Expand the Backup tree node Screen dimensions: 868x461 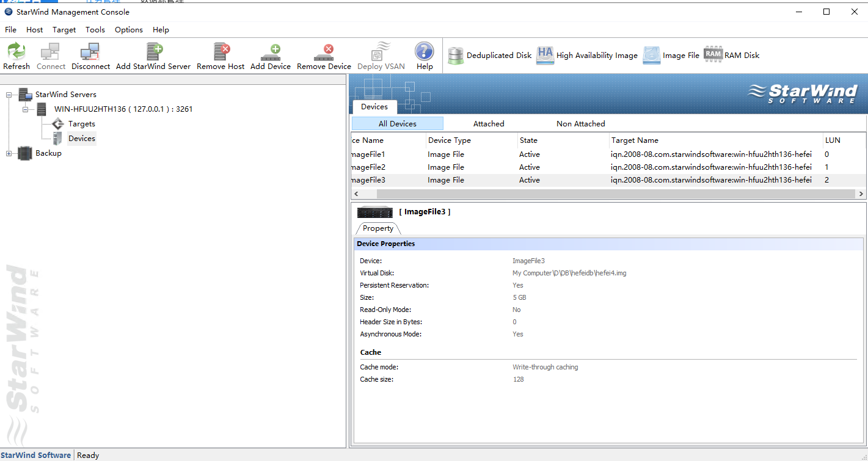9,153
